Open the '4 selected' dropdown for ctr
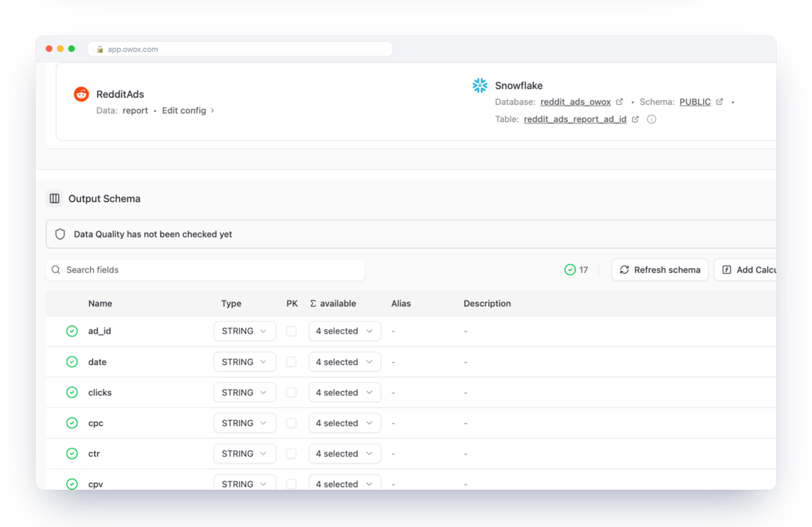The height and width of the screenshot is (527, 812). click(344, 454)
